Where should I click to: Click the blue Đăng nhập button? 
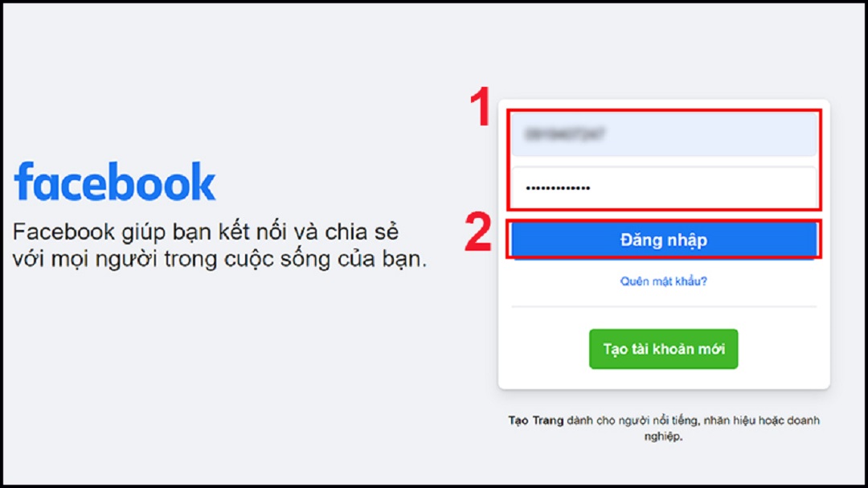click(663, 240)
